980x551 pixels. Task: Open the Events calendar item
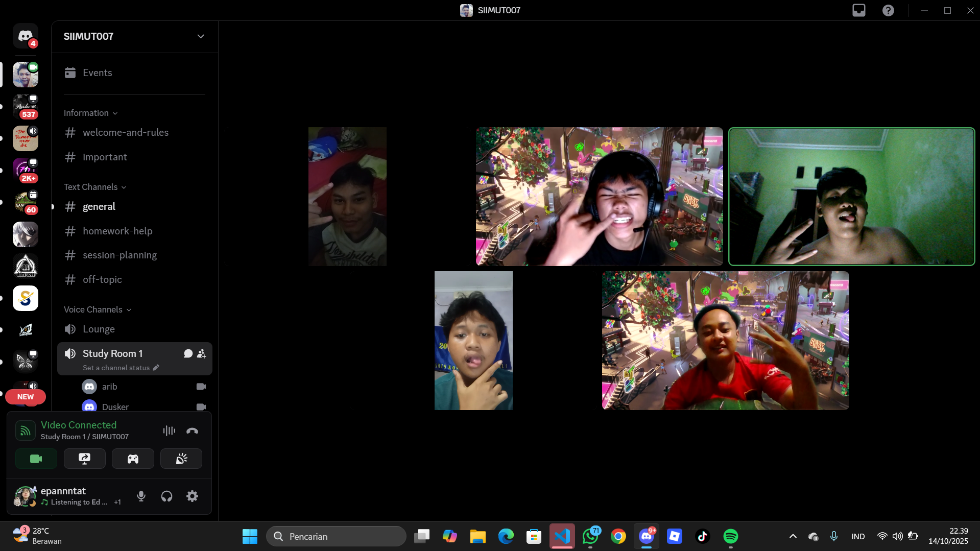tap(134, 73)
